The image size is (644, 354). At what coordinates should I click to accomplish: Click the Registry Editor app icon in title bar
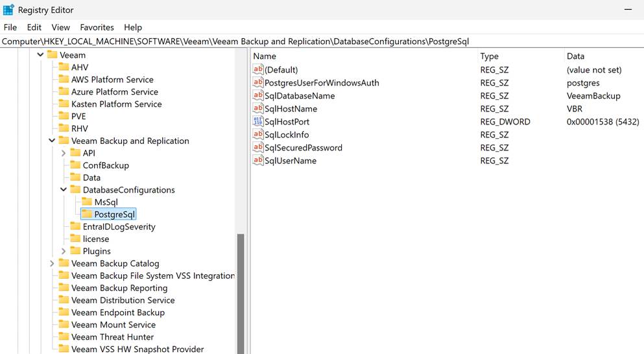point(8,10)
